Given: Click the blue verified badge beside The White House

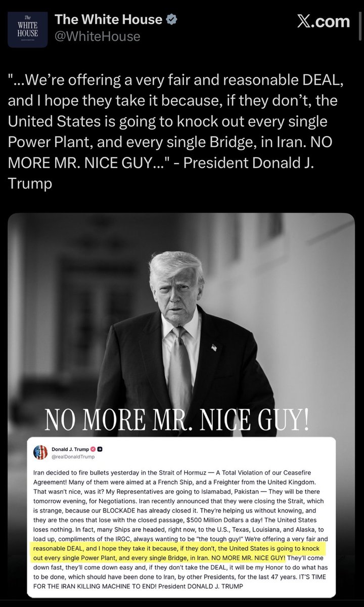Looking at the screenshot, I should click(172, 21).
